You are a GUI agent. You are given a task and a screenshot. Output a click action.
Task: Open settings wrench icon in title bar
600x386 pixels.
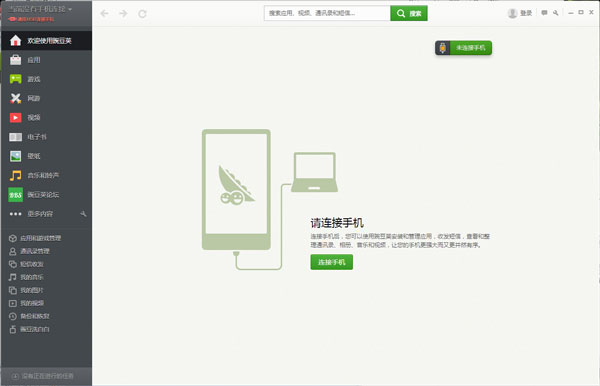click(556, 13)
